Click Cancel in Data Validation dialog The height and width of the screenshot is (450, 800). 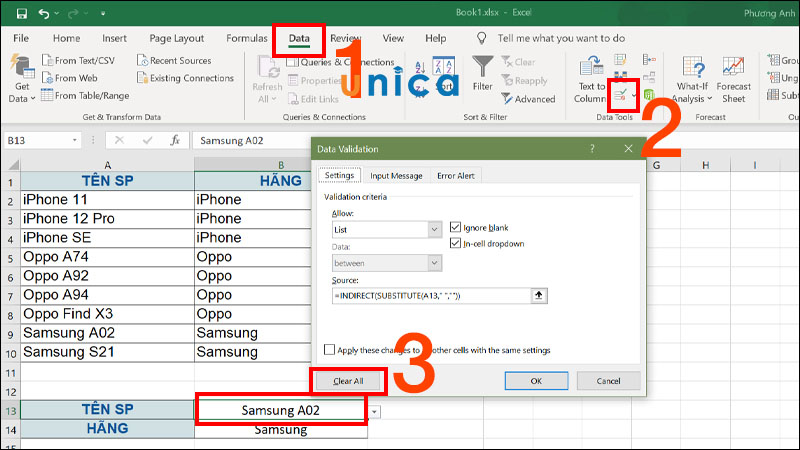tap(608, 381)
